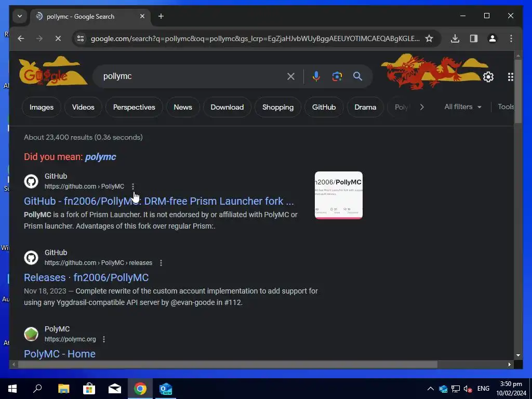Open options for polymc.org result
Image resolution: width=532 pixels, height=399 pixels.
[x=104, y=339]
